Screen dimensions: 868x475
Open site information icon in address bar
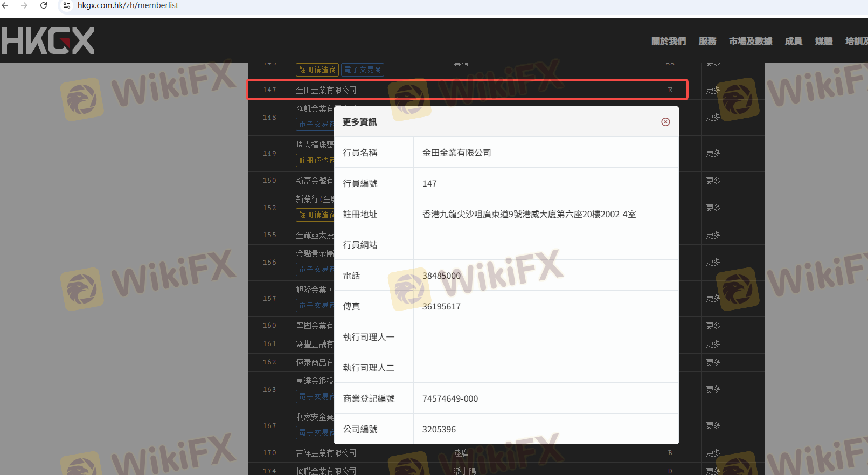click(67, 5)
